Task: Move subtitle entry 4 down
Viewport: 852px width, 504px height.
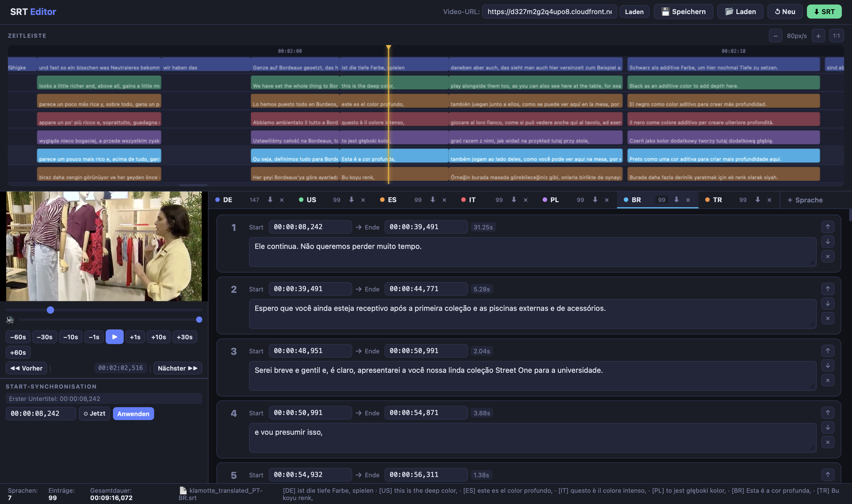Action: pos(827,427)
